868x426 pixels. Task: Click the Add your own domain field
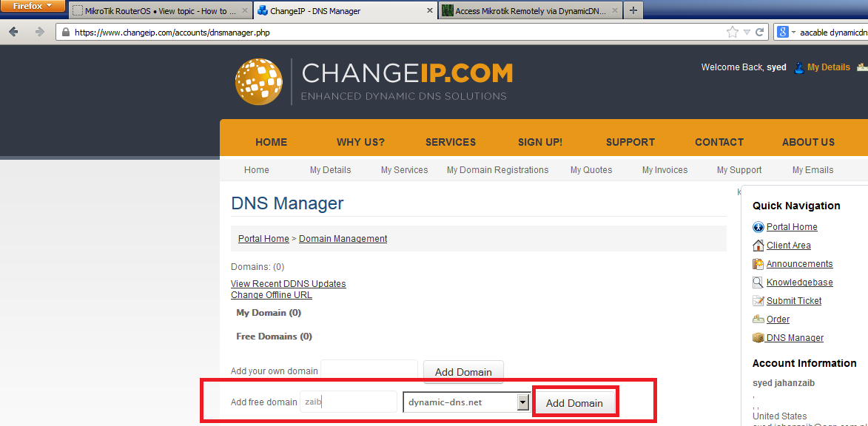pyautogui.click(x=369, y=371)
